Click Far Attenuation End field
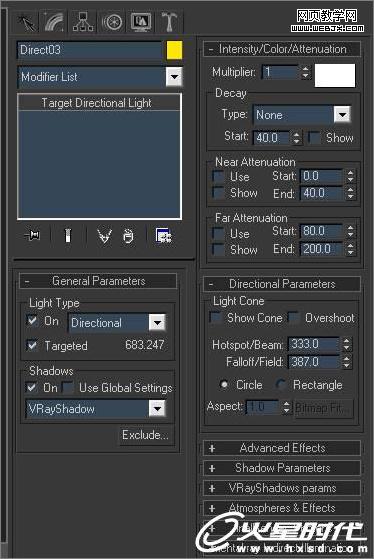This screenshot has height=559, width=374. pos(322,249)
